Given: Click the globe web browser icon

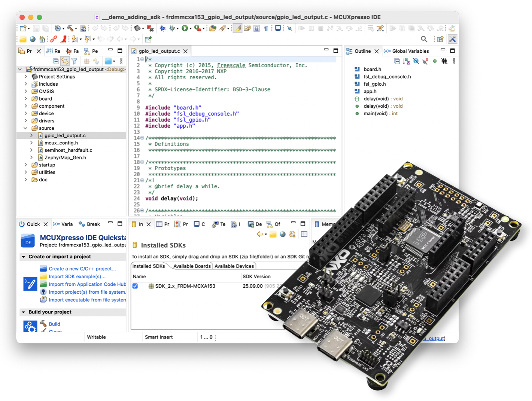Looking at the screenshot, I should [x=33, y=39].
